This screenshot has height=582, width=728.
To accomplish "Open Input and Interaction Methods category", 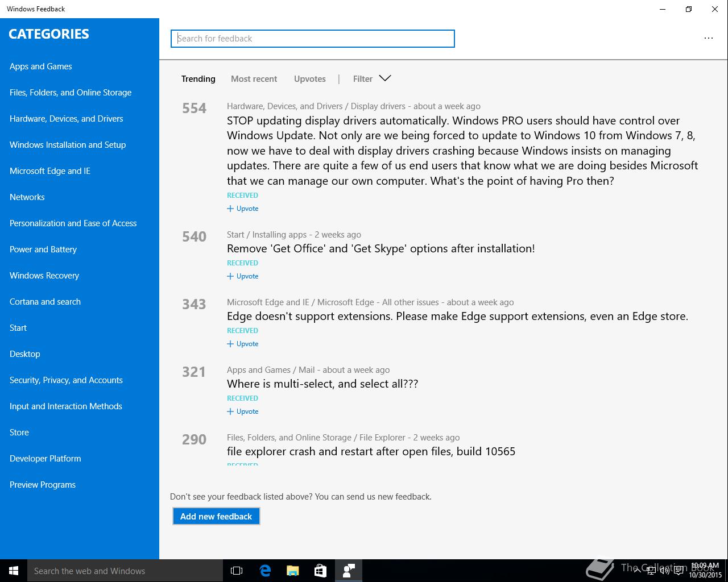I will [66, 406].
